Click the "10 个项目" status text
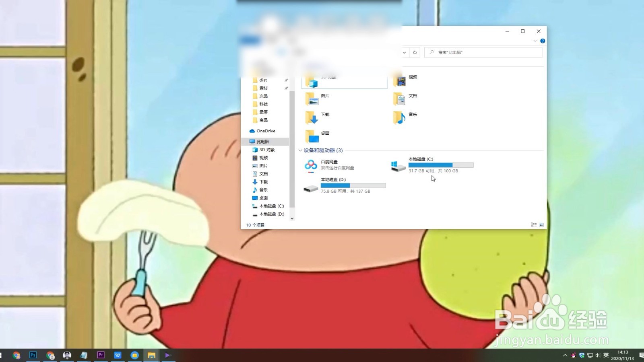This screenshot has height=362, width=644. [x=255, y=225]
